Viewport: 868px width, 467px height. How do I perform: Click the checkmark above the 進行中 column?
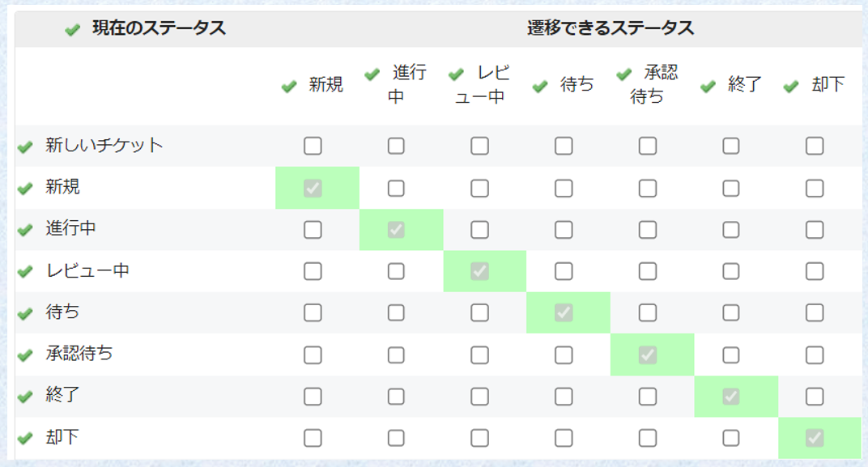pos(372,73)
